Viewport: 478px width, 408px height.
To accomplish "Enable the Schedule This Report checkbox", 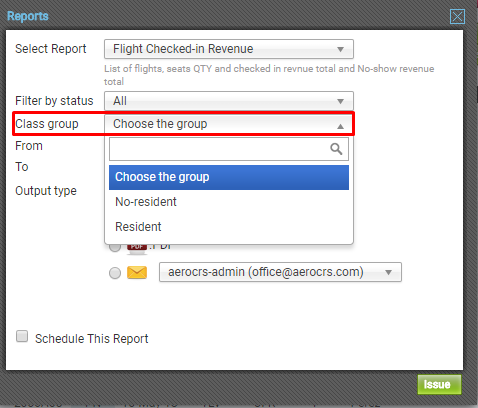I will pyautogui.click(x=22, y=336).
